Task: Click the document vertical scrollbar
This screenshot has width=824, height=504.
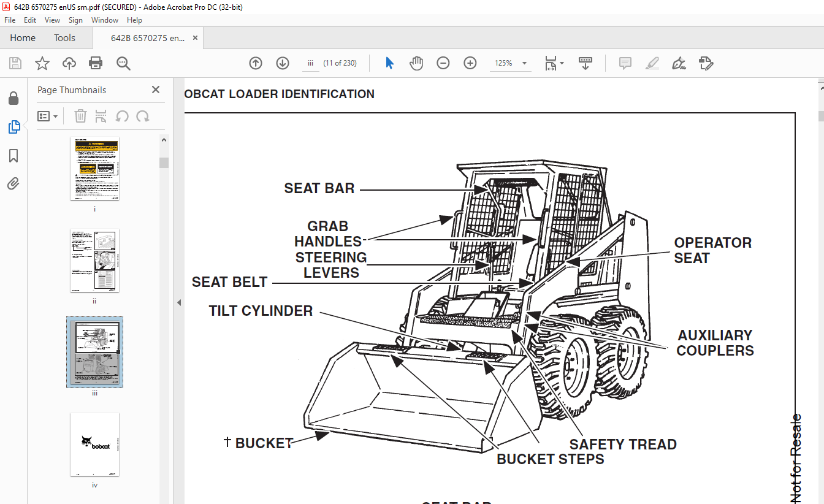Action: tap(821, 116)
